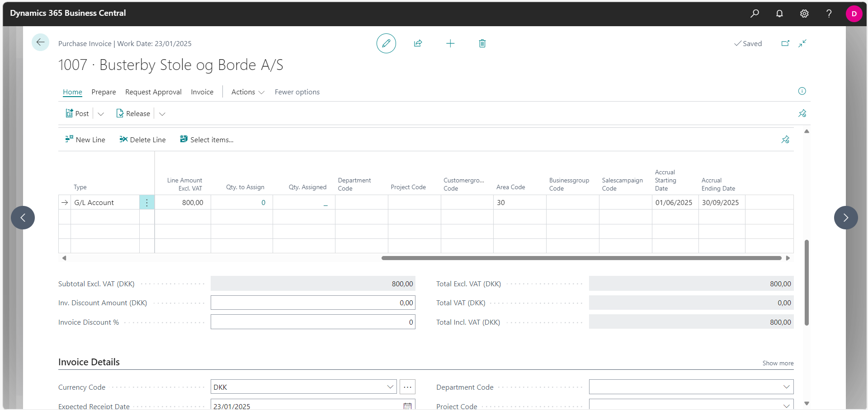Viewport: 868px width, 410px height.
Task: Click the Area Code cell 30
Action: [x=520, y=203]
